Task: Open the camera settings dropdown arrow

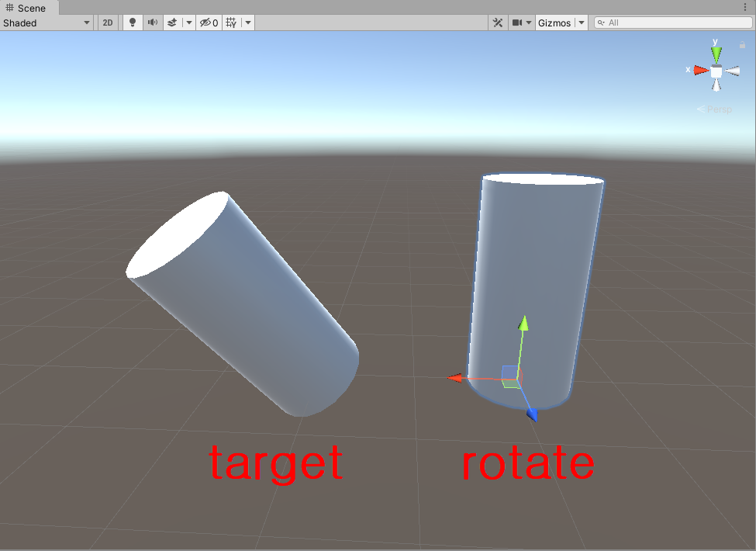Action: pyautogui.click(x=529, y=23)
